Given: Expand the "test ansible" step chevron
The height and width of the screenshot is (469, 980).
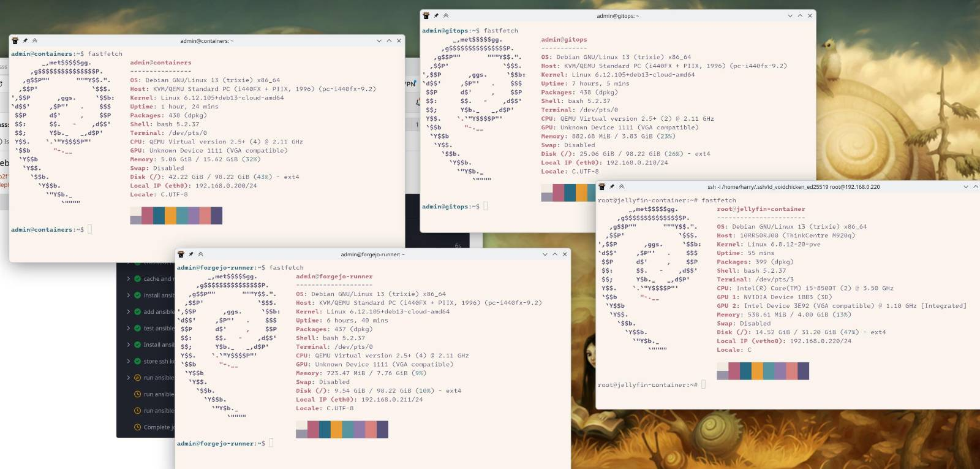Looking at the screenshot, I should tap(129, 328).
